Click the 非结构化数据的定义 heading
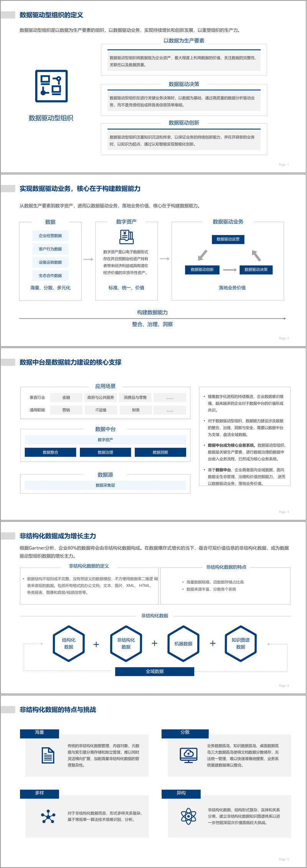The width and height of the screenshot is (307, 868). [89, 566]
